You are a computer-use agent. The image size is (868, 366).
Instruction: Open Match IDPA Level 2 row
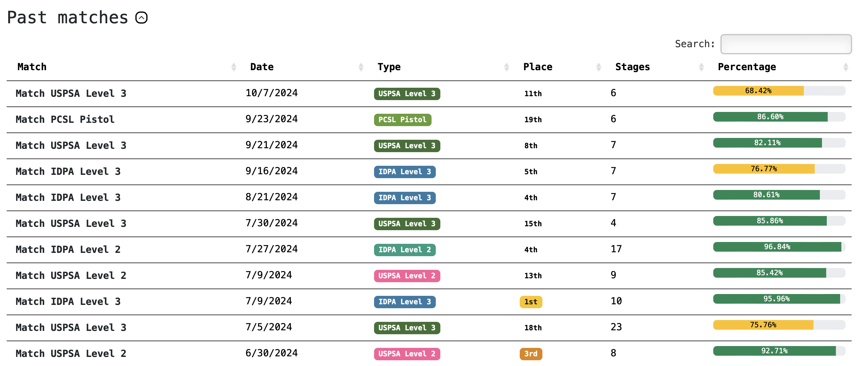tap(68, 249)
